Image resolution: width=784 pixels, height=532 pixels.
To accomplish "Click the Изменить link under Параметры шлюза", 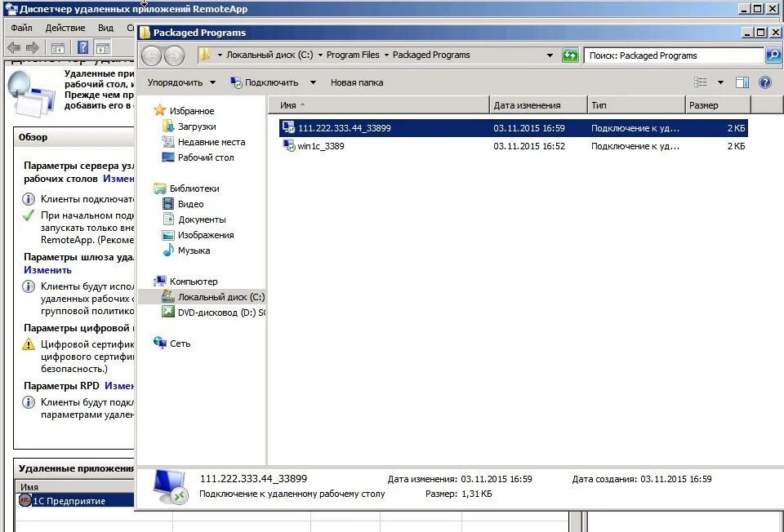I will pos(47,270).
